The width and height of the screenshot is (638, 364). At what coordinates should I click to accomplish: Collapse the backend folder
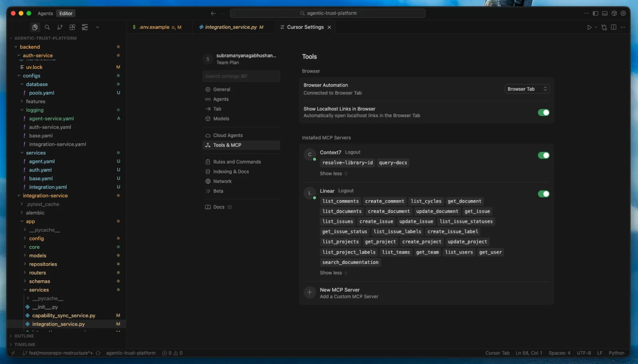(x=30, y=47)
